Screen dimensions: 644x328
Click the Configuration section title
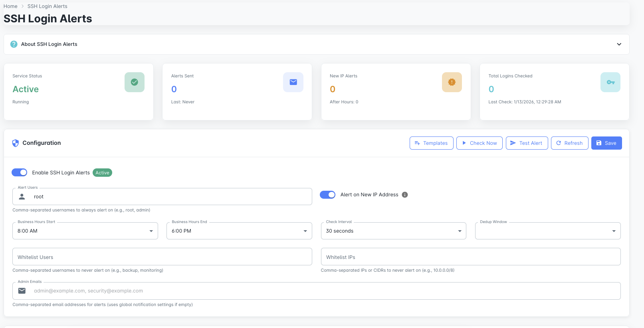pos(42,143)
